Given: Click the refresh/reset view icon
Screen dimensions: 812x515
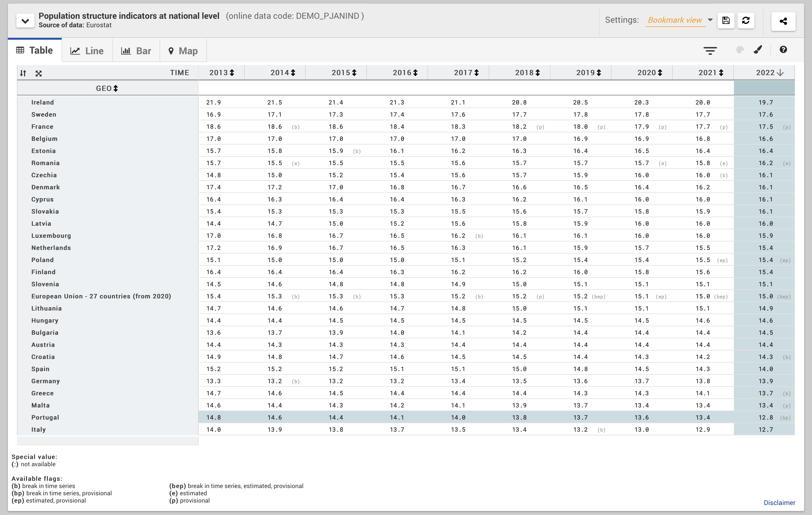Looking at the screenshot, I should tap(746, 21).
